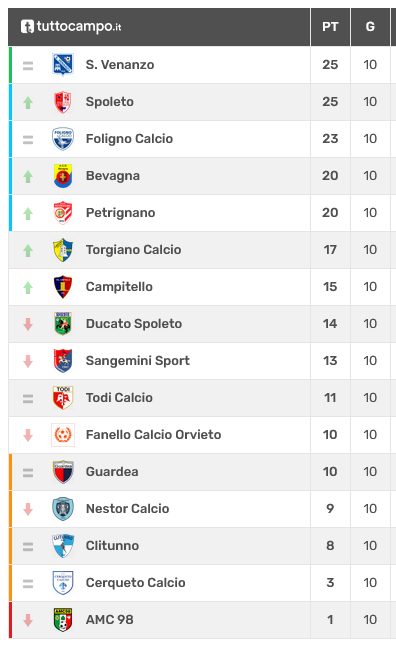Select the Sangemini Sport team name
396x647 pixels.
(138, 360)
